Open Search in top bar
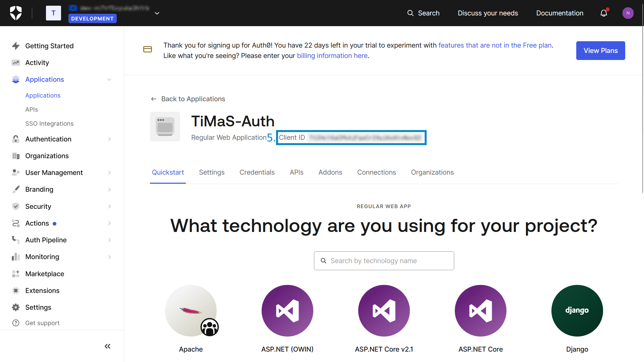 423,13
